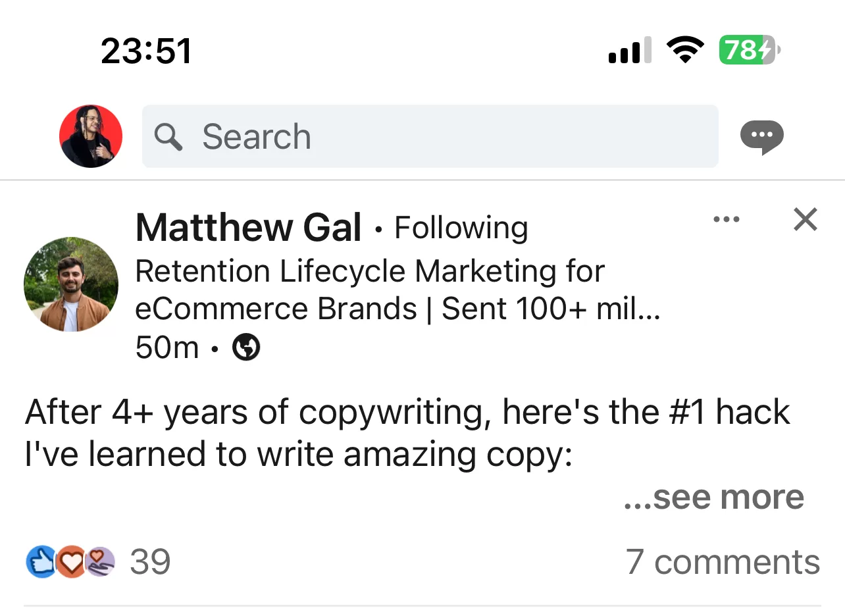Select the care reaction icon

click(100, 561)
